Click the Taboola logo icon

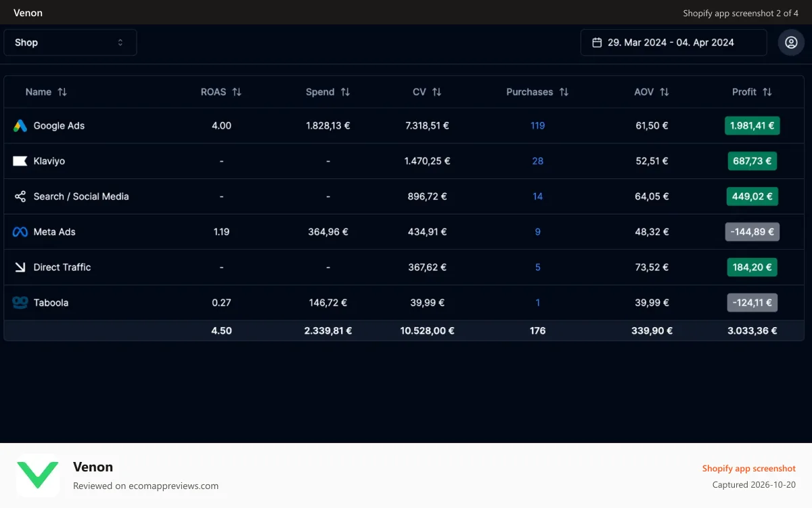(20, 302)
